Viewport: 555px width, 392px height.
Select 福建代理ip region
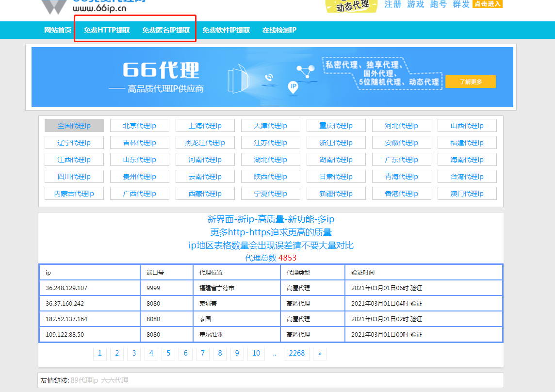coord(467,142)
